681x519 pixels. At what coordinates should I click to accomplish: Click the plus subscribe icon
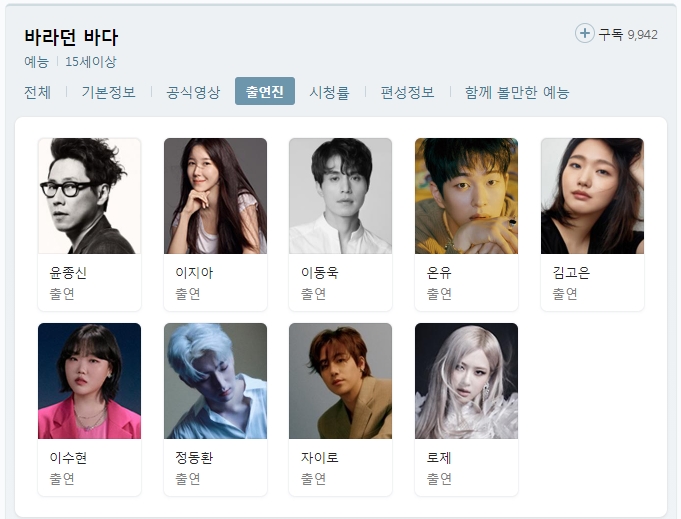585,33
